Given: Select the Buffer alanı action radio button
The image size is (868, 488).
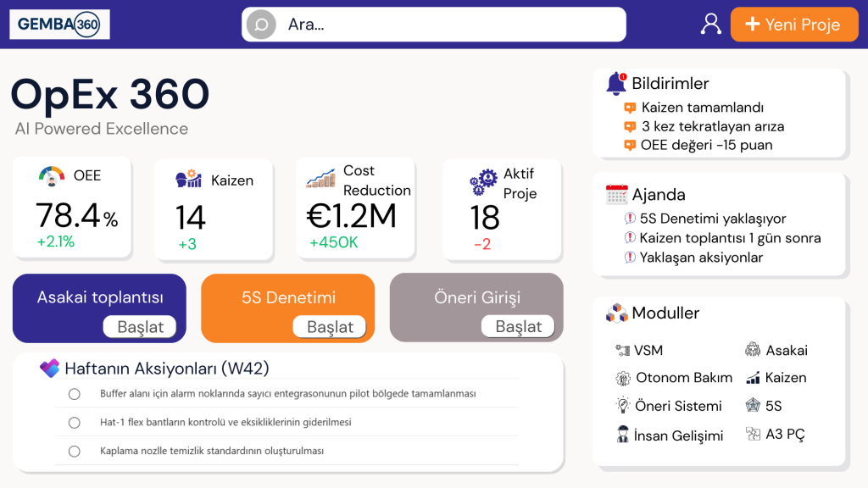Looking at the screenshot, I should point(75,394).
